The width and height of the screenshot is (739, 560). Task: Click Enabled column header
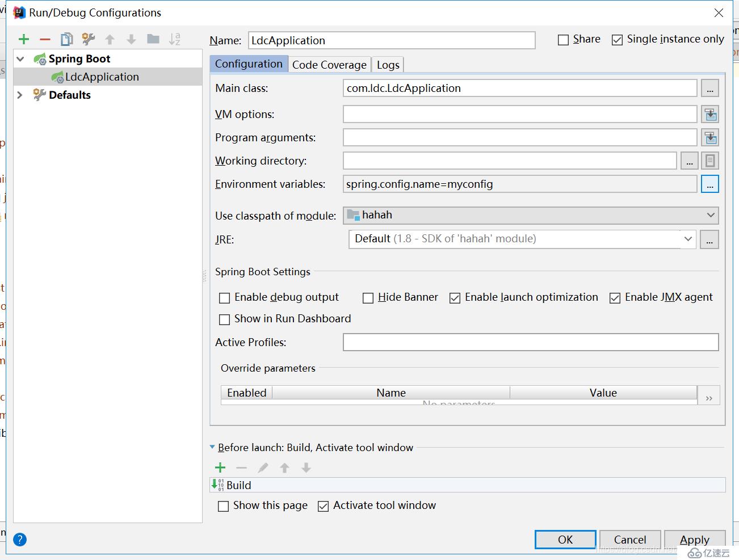(247, 393)
